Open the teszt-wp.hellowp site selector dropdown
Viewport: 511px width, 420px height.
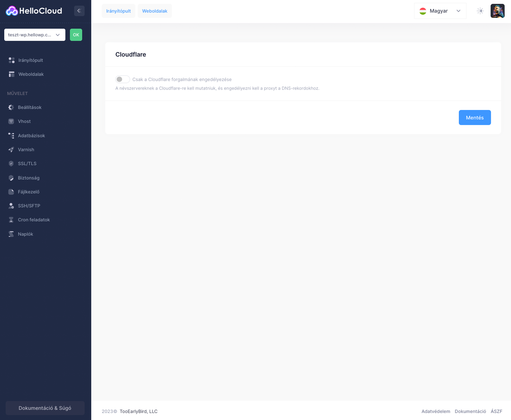pyautogui.click(x=35, y=35)
